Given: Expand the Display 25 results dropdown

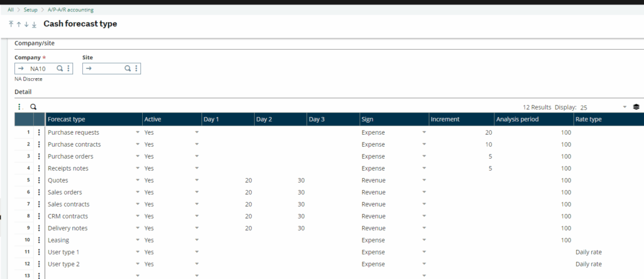Looking at the screenshot, I should click(625, 107).
